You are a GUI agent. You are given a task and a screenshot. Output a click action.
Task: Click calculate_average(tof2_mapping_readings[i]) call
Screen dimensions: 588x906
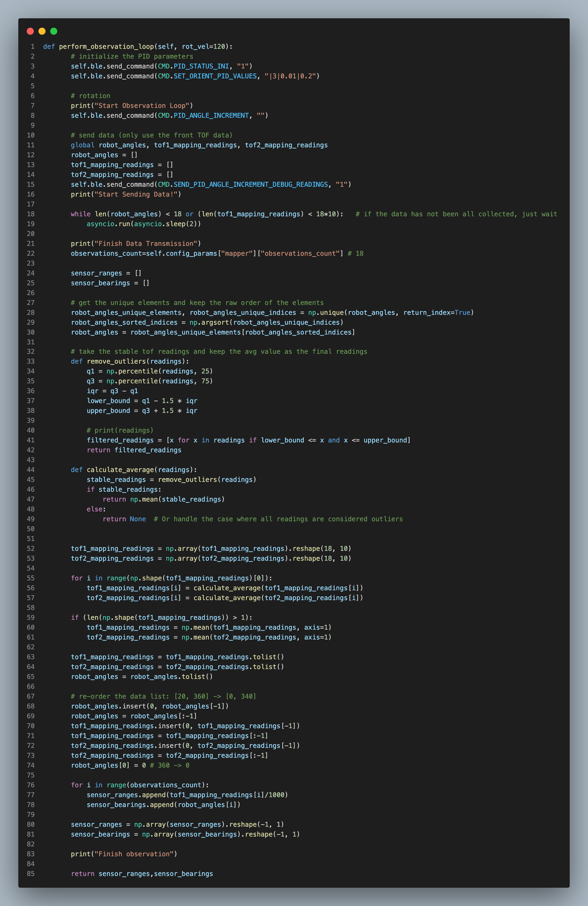(x=278, y=598)
